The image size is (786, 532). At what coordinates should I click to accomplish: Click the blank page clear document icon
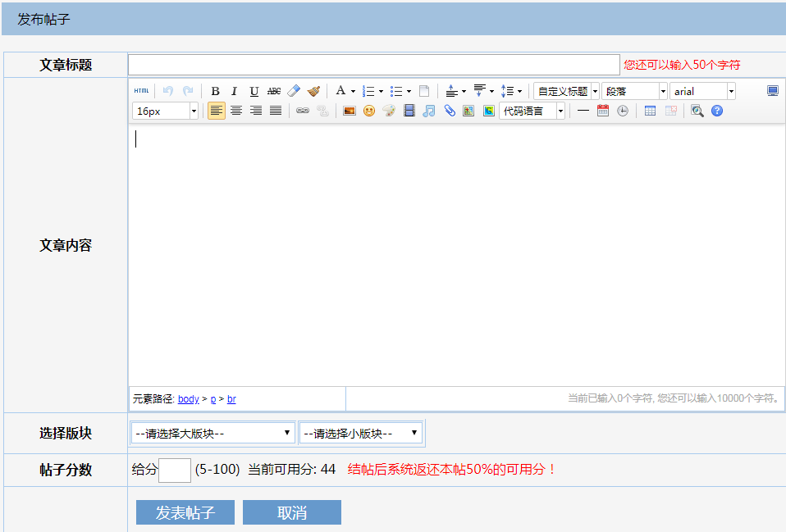[424, 91]
